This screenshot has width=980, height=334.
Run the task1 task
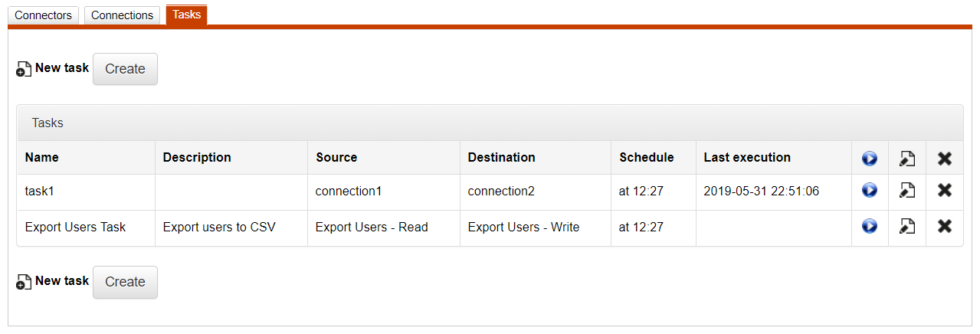pyautogui.click(x=869, y=191)
